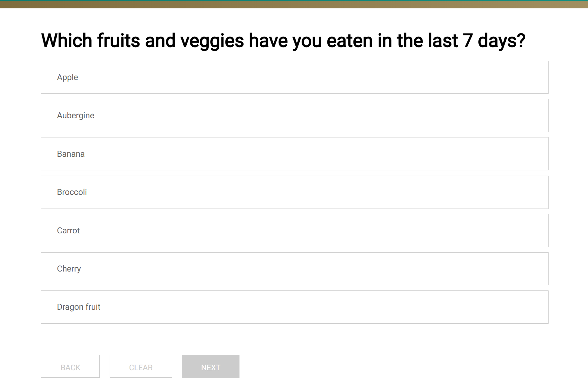Click the 'Cherry' label text
The height and width of the screenshot is (382, 588).
[x=69, y=269]
